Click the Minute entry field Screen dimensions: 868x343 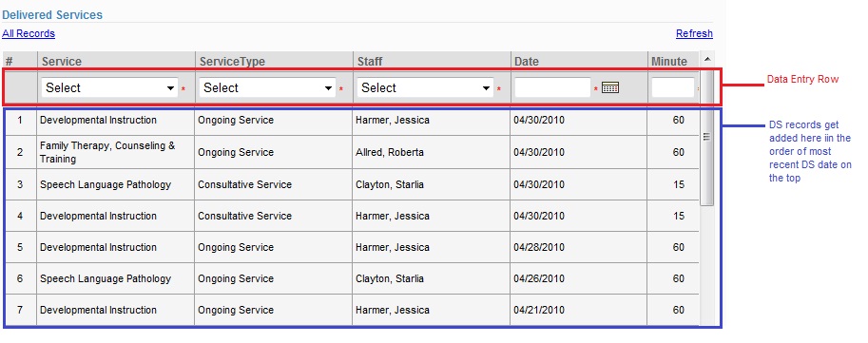[x=672, y=87]
